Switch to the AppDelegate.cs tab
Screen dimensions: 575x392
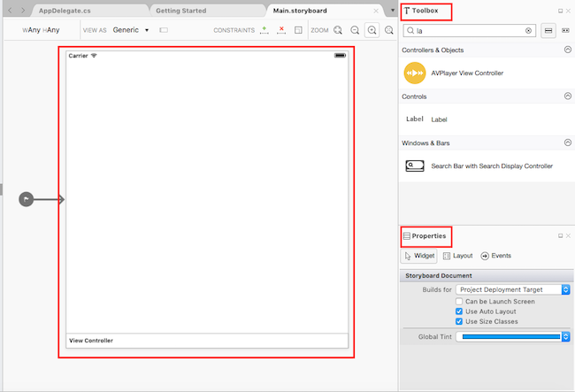tap(65, 11)
